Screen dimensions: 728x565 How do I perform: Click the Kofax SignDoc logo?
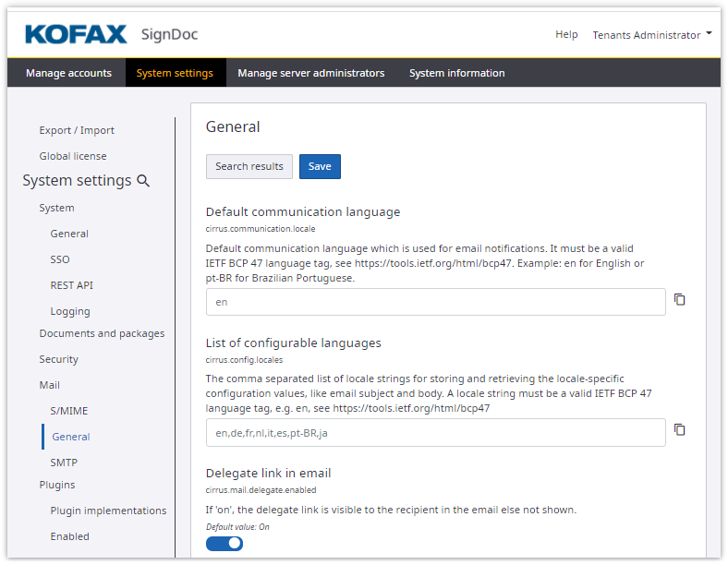pos(111,35)
